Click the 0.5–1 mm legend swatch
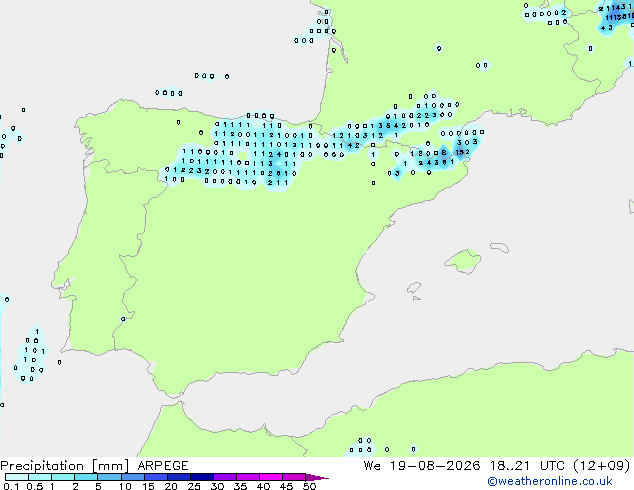Viewport: 634px width, 490px height. [x=40, y=477]
